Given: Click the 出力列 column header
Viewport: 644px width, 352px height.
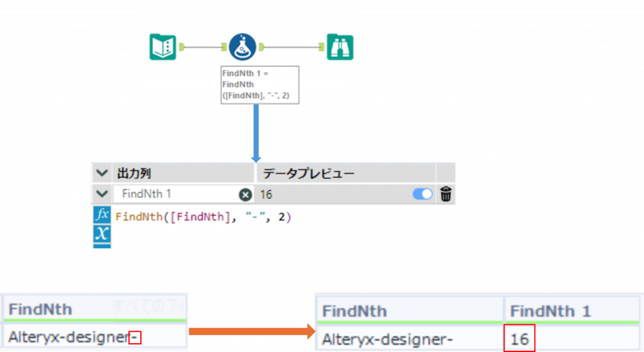Looking at the screenshot, I should tap(182, 173).
